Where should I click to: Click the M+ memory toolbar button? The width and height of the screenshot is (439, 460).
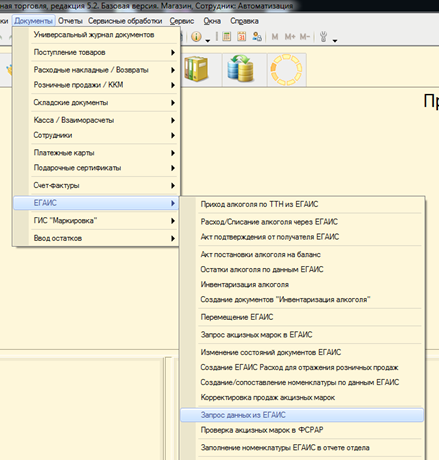[290, 36]
